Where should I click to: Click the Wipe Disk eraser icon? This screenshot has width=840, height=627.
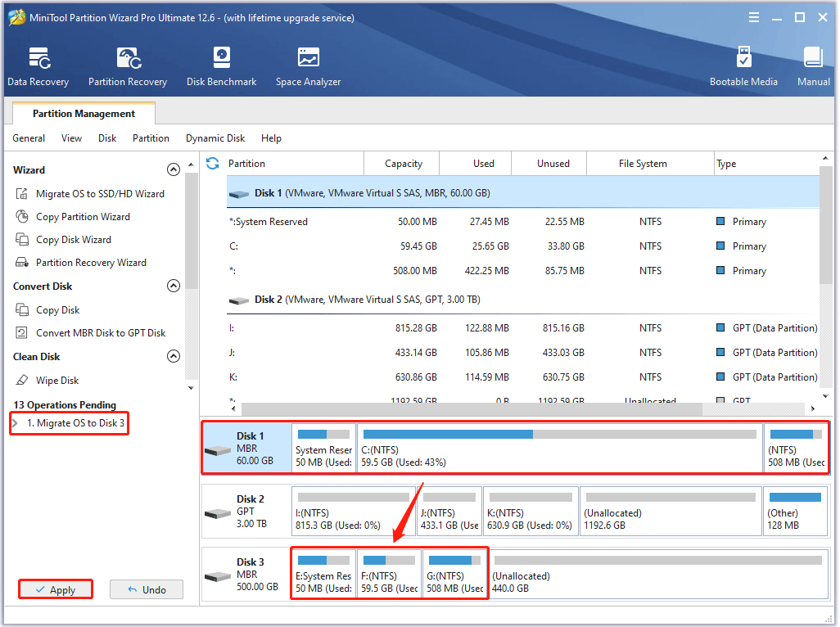[x=22, y=380]
